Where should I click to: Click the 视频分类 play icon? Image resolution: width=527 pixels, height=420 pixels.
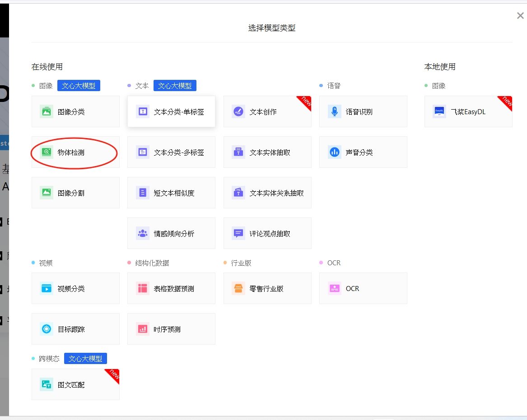coord(47,288)
